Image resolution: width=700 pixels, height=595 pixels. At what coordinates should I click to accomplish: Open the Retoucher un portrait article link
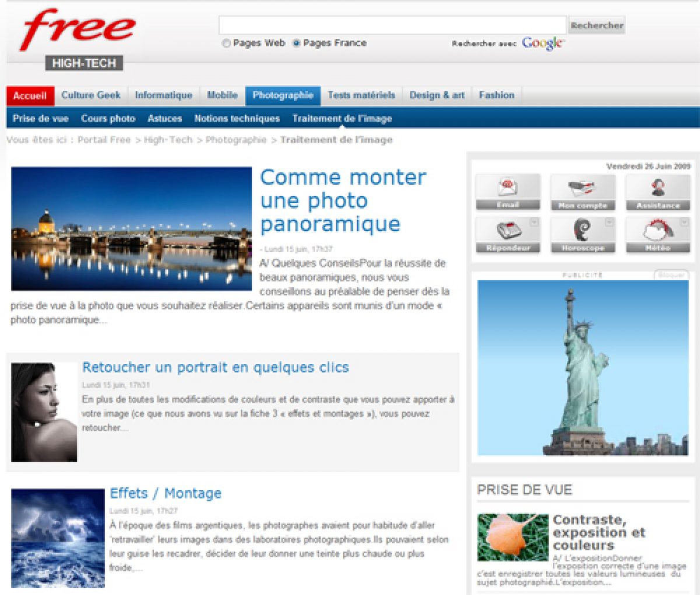point(215,367)
